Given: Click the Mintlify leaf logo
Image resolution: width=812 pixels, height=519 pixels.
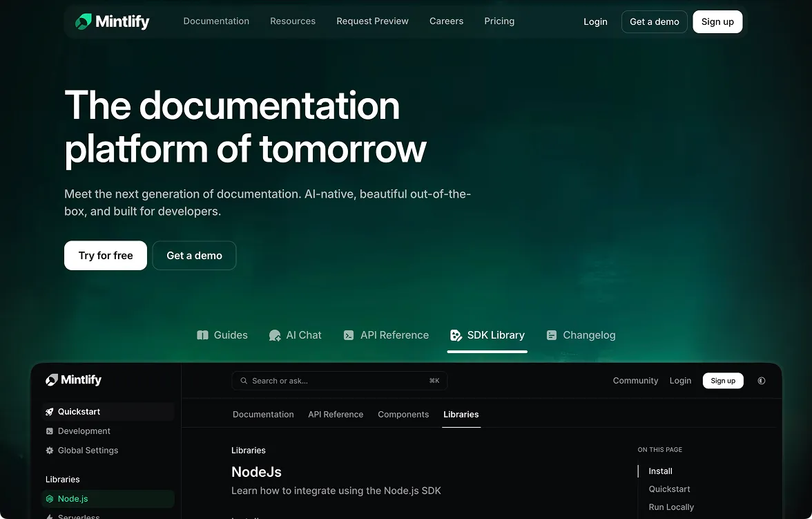Looking at the screenshot, I should pos(84,21).
